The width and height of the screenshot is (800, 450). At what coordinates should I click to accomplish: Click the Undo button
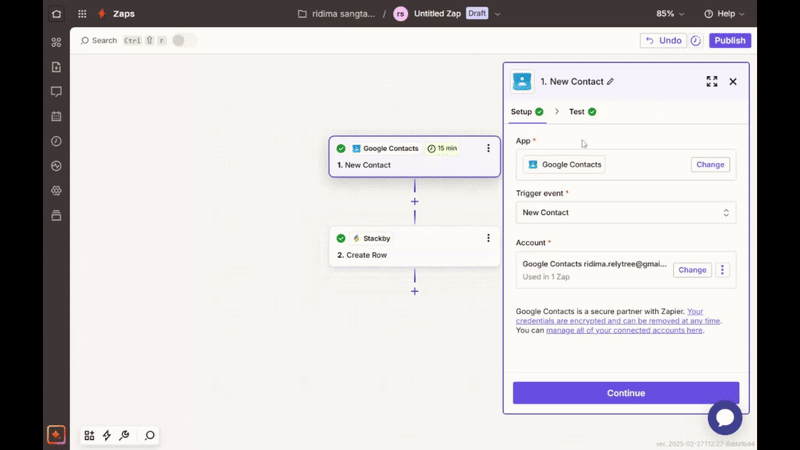click(663, 40)
